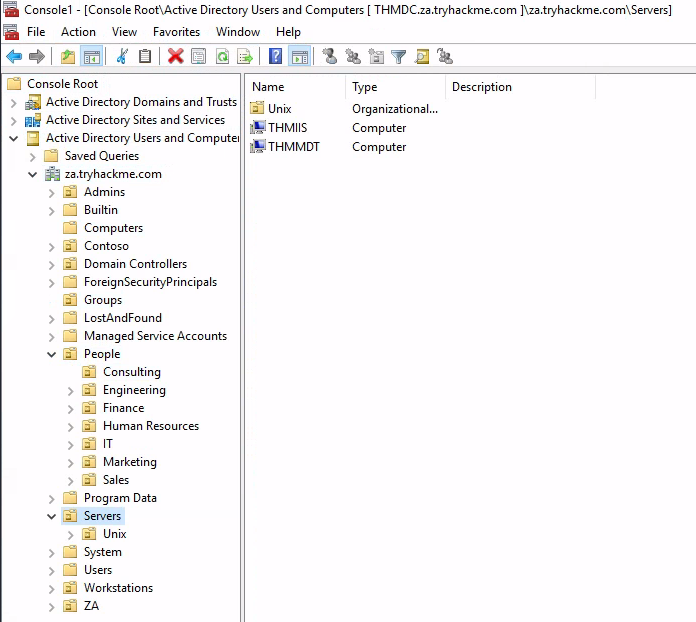The image size is (696, 622).
Task: Click the Create new user icon
Action: 330,56
